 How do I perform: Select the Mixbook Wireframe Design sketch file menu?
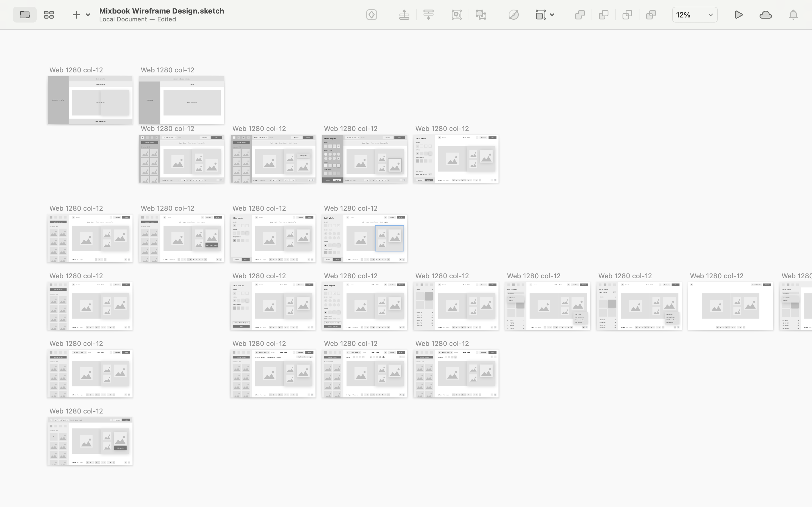tap(161, 10)
